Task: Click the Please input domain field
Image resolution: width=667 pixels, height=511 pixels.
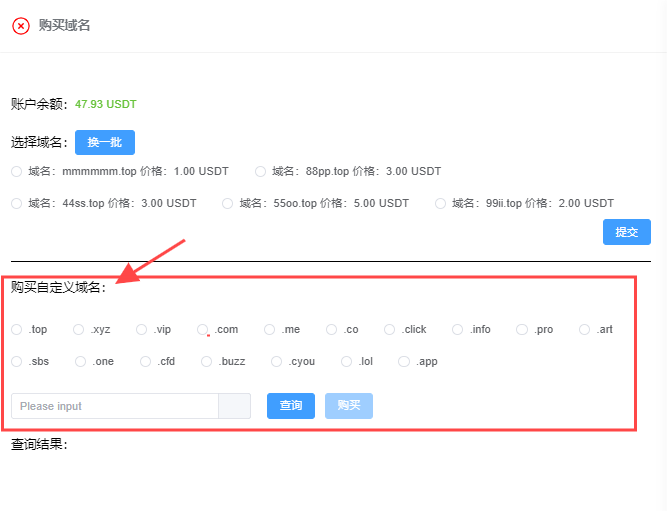Action: point(114,406)
